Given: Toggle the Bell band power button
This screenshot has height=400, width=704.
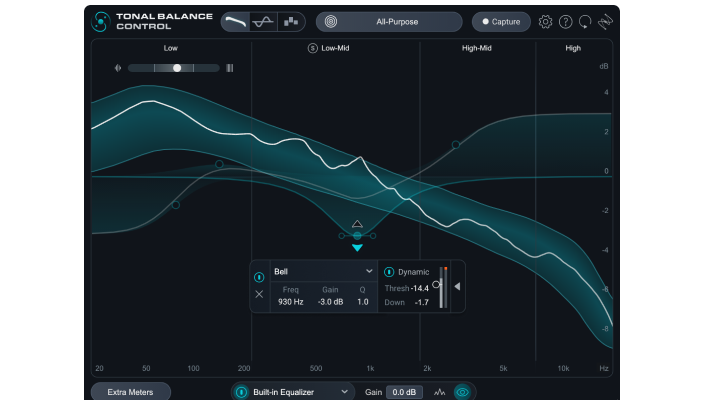Looking at the screenshot, I should pos(259,276).
